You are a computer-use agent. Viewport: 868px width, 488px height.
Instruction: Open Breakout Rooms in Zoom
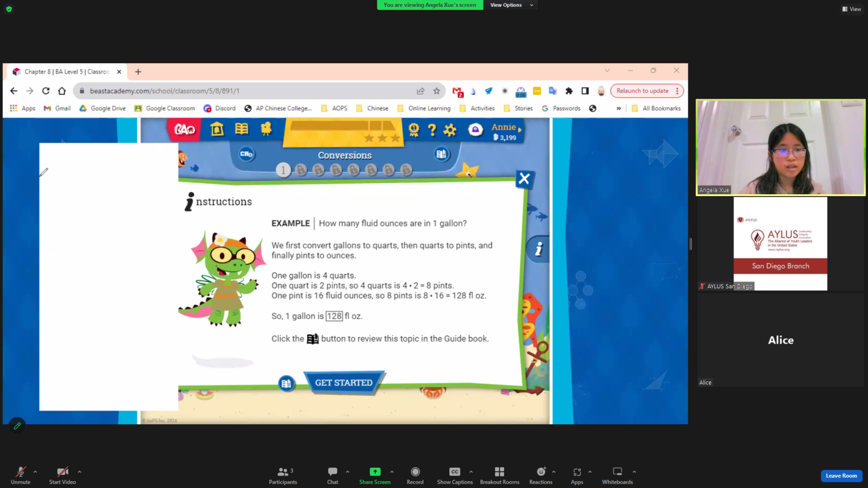tap(500, 476)
